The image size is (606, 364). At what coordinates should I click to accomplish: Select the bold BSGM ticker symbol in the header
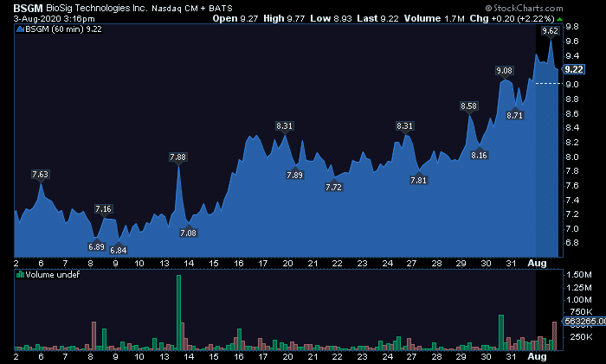[x=28, y=8]
